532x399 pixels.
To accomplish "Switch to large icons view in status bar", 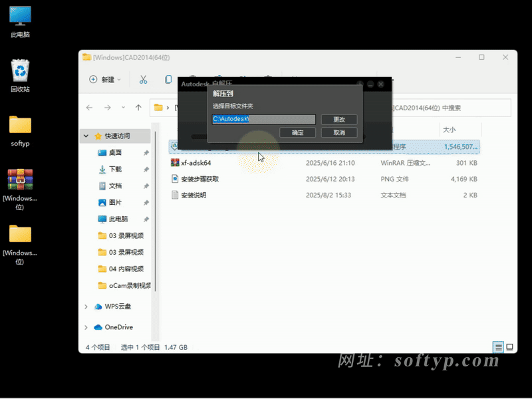I will coord(509,347).
